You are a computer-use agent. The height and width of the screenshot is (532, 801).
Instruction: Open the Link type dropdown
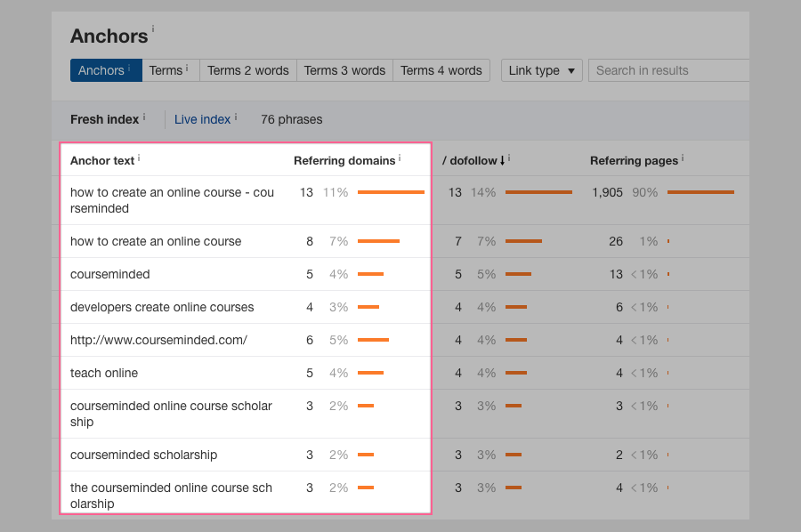click(x=541, y=70)
